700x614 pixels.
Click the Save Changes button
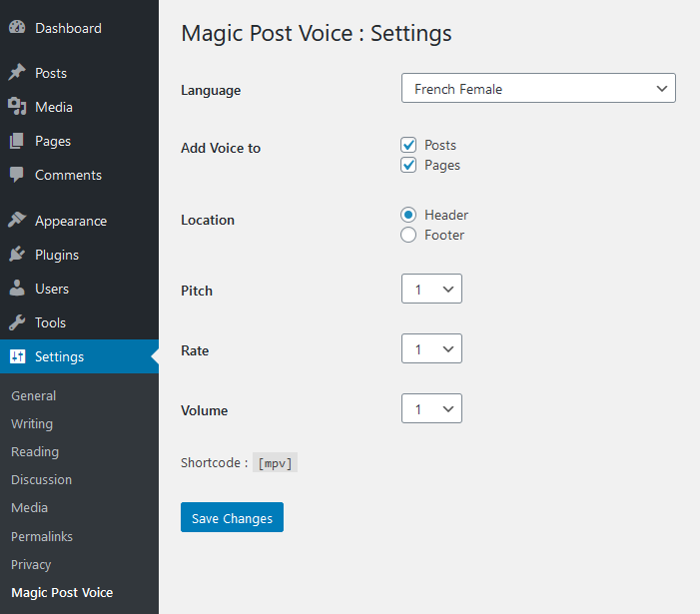232,517
